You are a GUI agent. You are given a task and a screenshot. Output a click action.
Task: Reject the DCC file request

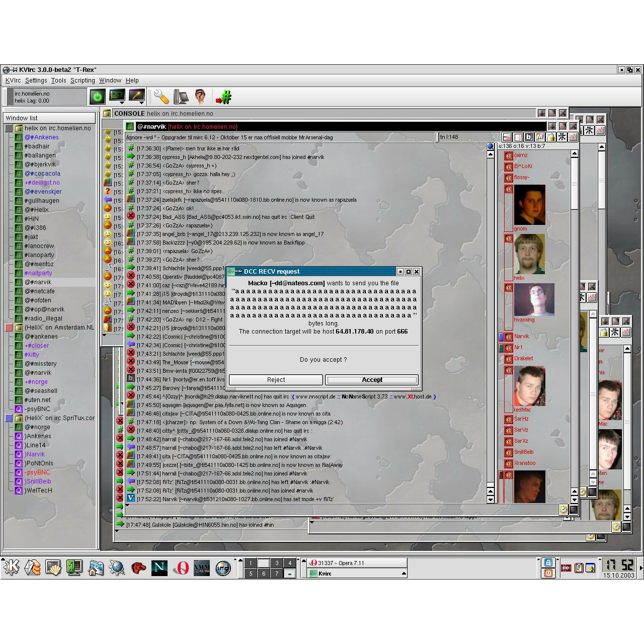click(276, 380)
